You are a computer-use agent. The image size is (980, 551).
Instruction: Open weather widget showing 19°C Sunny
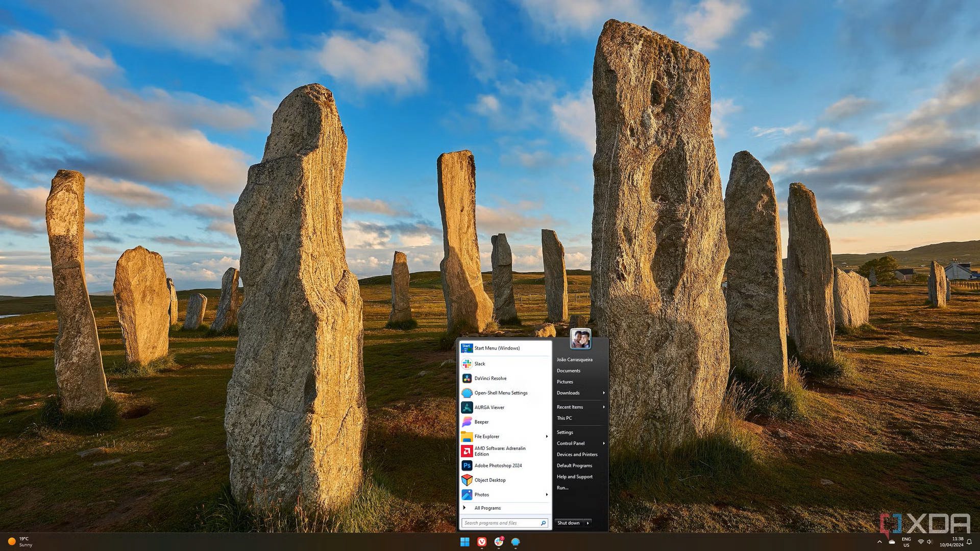pyautogui.click(x=20, y=542)
